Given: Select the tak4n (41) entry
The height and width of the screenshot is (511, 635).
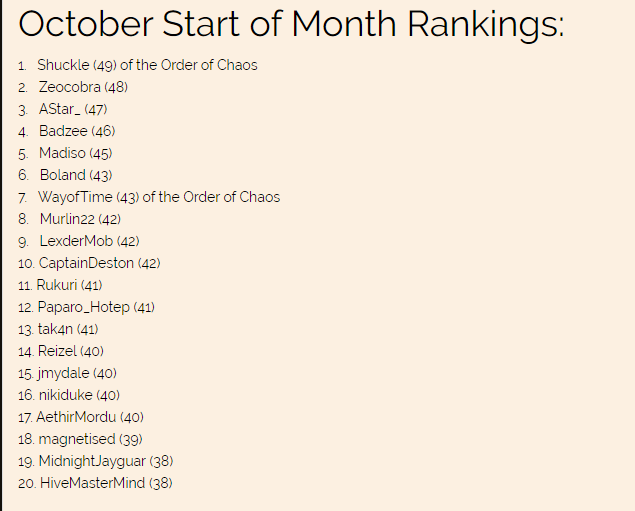Looking at the screenshot, I should 68,329.
